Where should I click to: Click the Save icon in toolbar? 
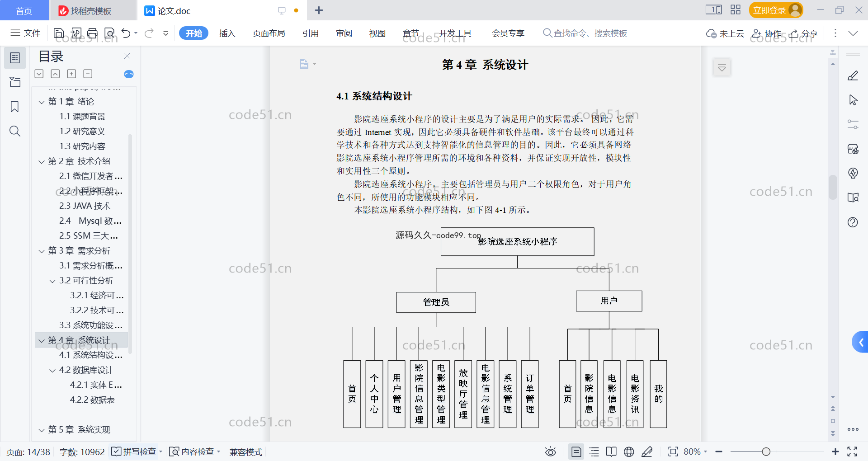pyautogui.click(x=59, y=33)
